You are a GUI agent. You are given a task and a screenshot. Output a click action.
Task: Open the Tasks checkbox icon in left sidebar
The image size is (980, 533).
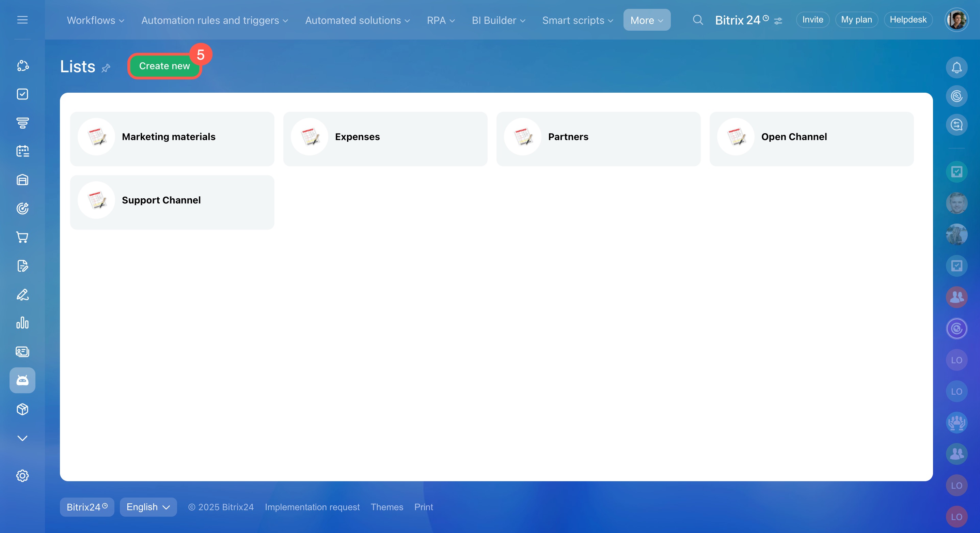22,94
